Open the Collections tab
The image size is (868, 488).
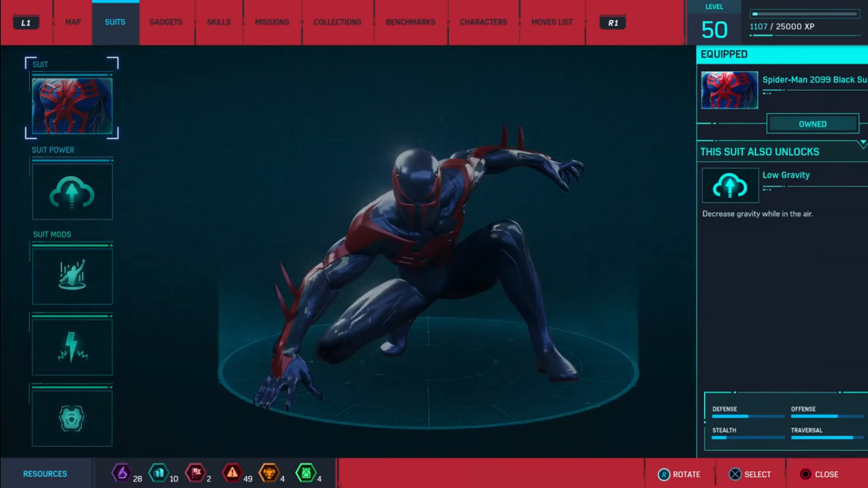pos(337,22)
